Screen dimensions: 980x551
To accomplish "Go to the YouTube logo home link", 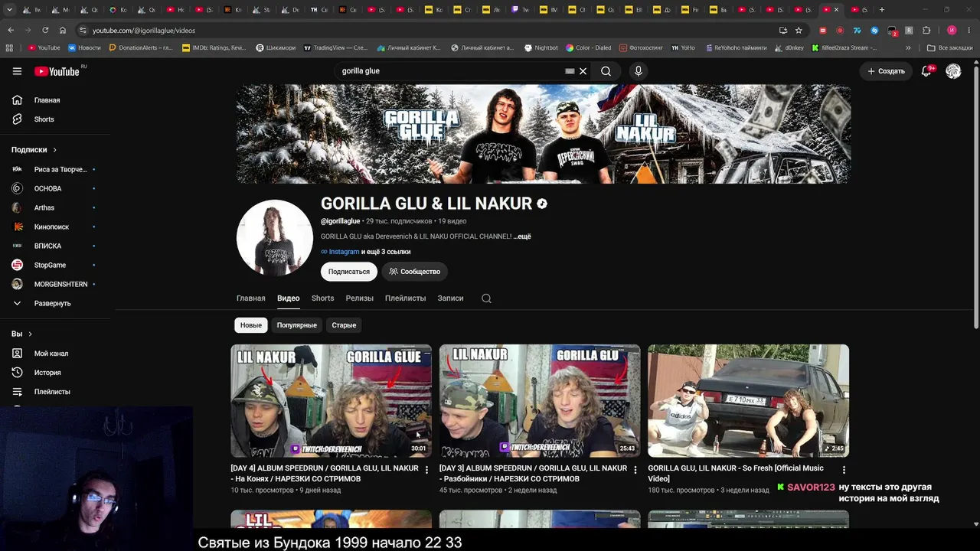I will coord(57,71).
